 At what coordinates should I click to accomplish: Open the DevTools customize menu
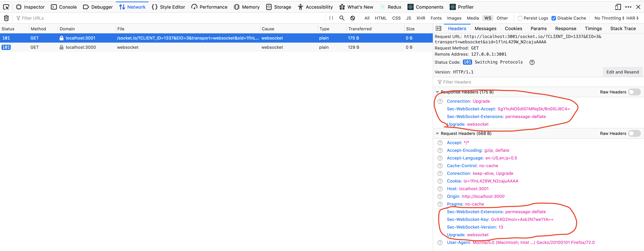pyautogui.click(x=629, y=7)
